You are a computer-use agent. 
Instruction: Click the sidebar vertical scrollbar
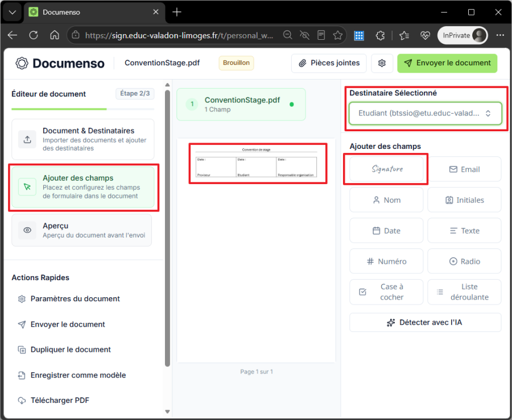click(167, 228)
